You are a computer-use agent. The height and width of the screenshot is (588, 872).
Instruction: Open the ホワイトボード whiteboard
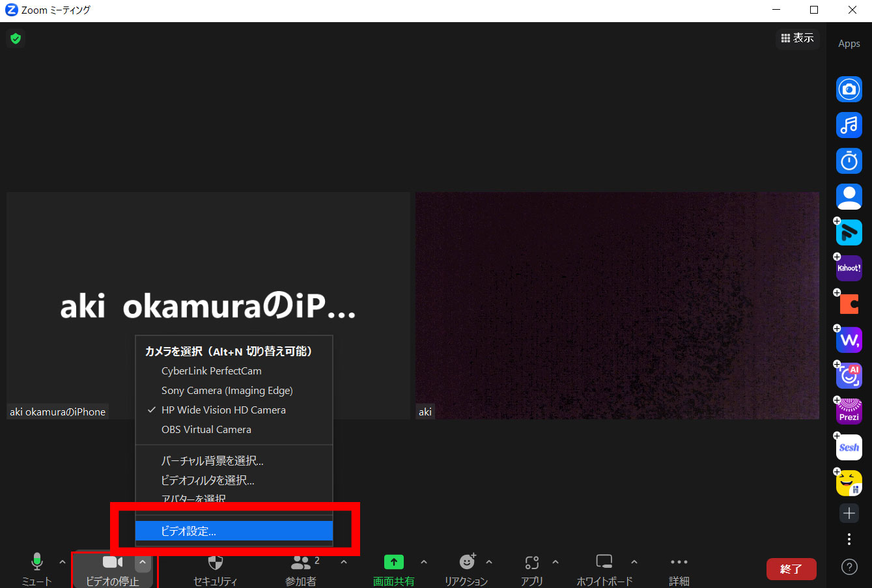pyautogui.click(x=604, y=570)
